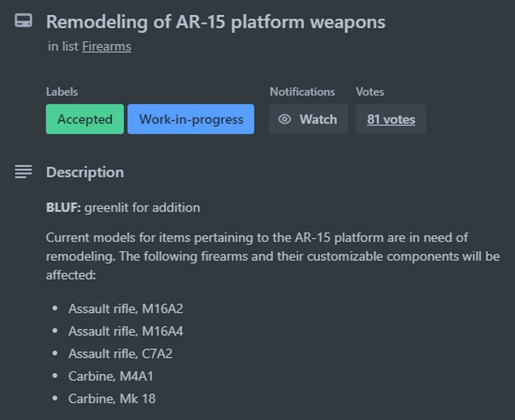Click the Description heading
The image size is (515, 420).
[85, 172]
